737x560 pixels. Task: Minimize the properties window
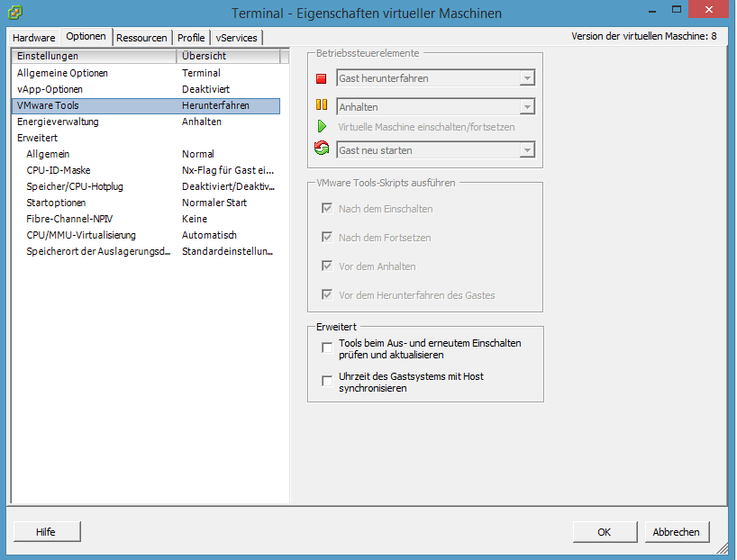point(652,10)
